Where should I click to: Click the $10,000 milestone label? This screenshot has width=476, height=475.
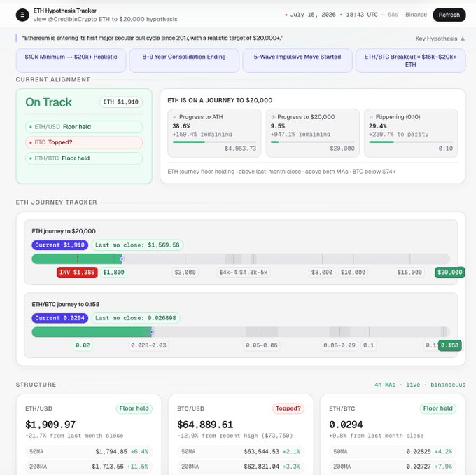353,273
